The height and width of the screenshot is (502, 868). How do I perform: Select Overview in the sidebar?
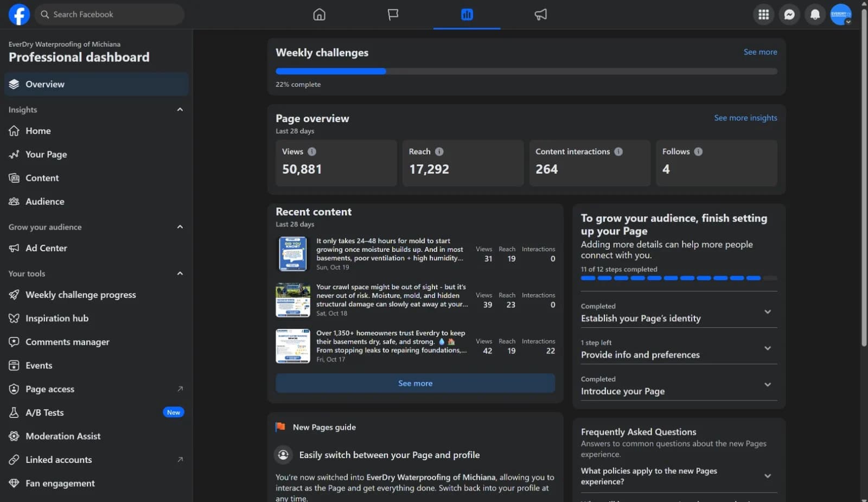pyautogui.click(x=97, y=84)
